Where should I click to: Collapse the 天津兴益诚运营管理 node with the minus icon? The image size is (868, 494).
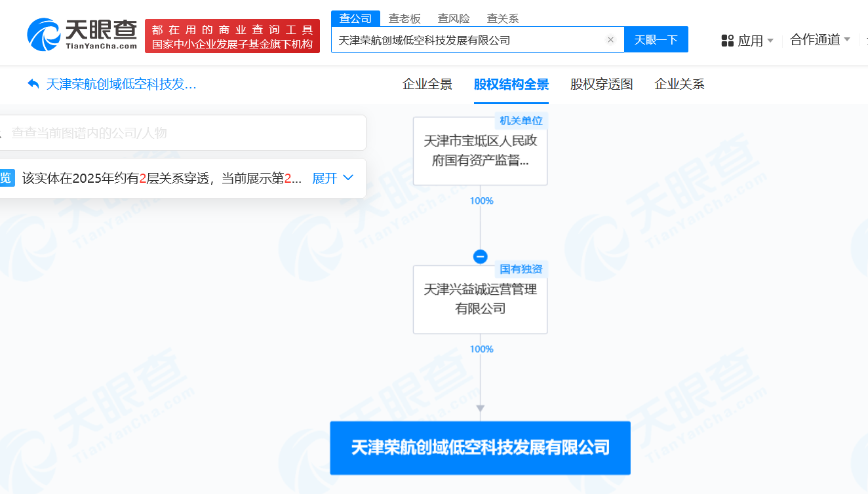click(481, 257)
